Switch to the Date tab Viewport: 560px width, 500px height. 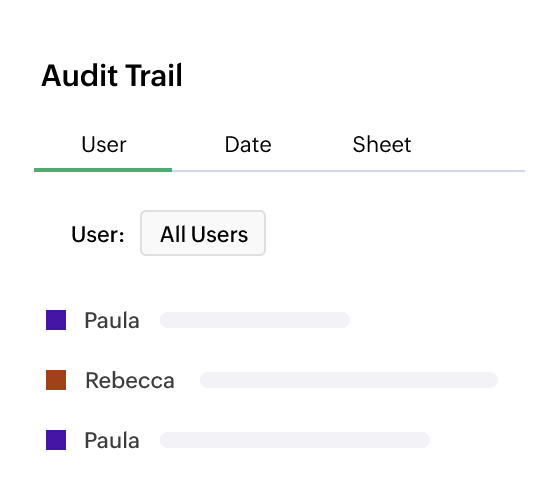click(x=248, y=145)
